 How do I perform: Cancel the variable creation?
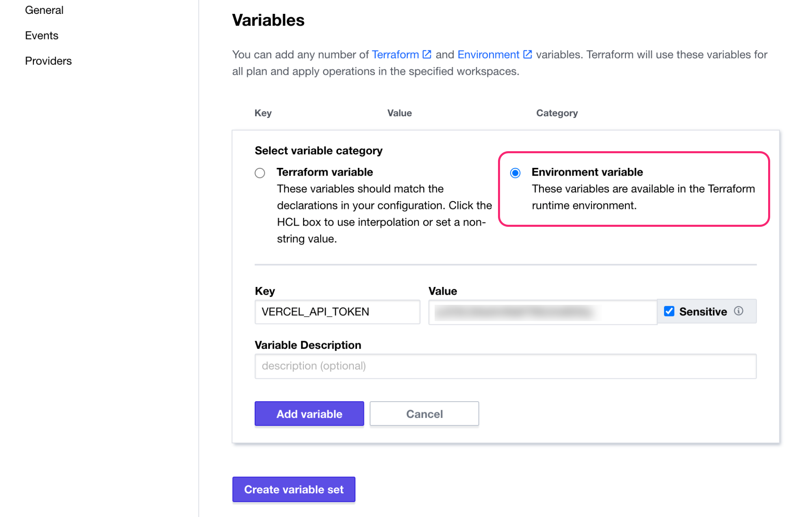[424, 414]
